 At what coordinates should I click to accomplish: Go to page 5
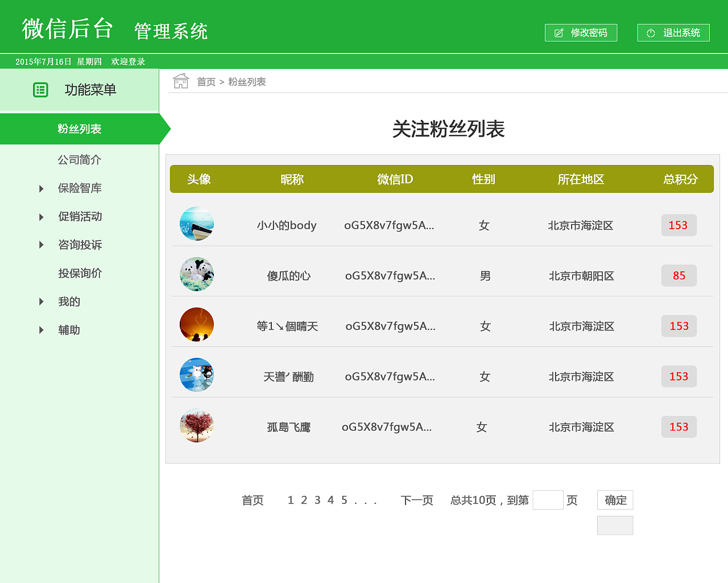tap(344, 501)
